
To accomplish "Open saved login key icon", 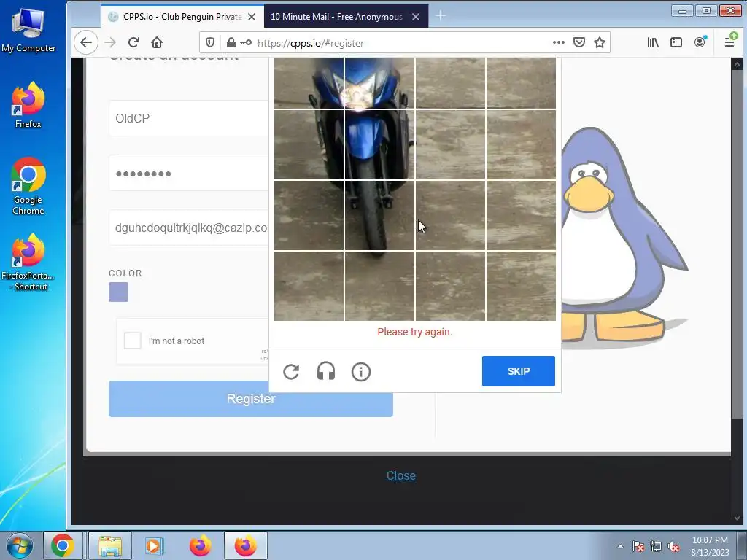I will pos(246,43).
